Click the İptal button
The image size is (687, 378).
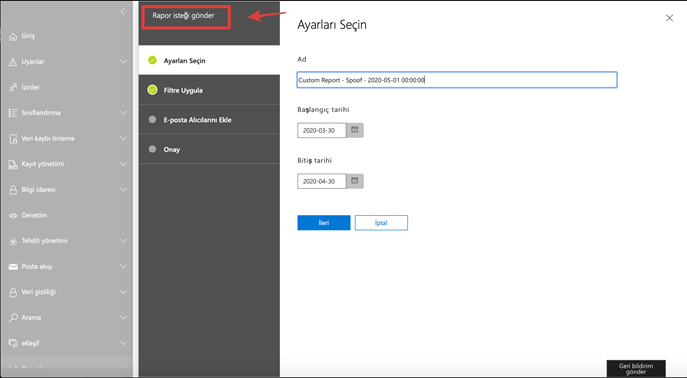tap(381, 223)
